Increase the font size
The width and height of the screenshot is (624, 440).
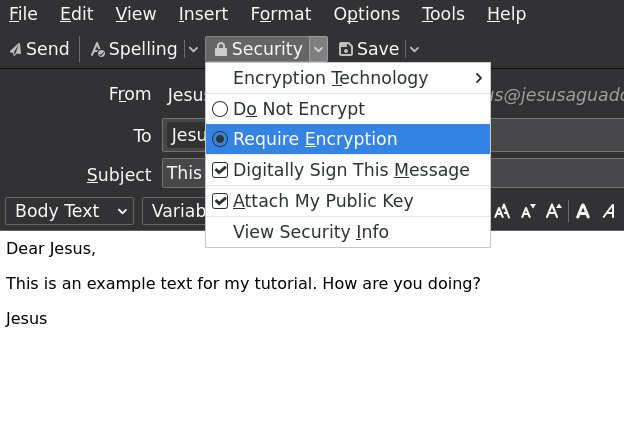tap(553, 211)
